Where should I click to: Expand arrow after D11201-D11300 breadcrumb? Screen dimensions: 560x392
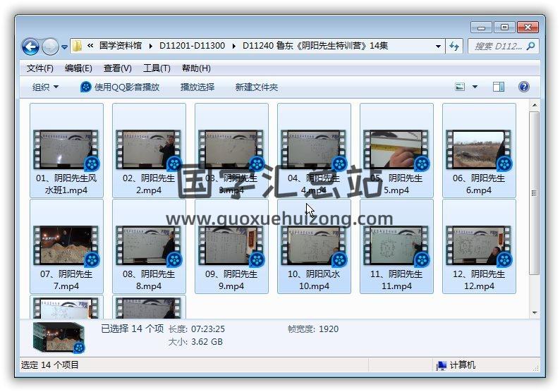[234, 46]
